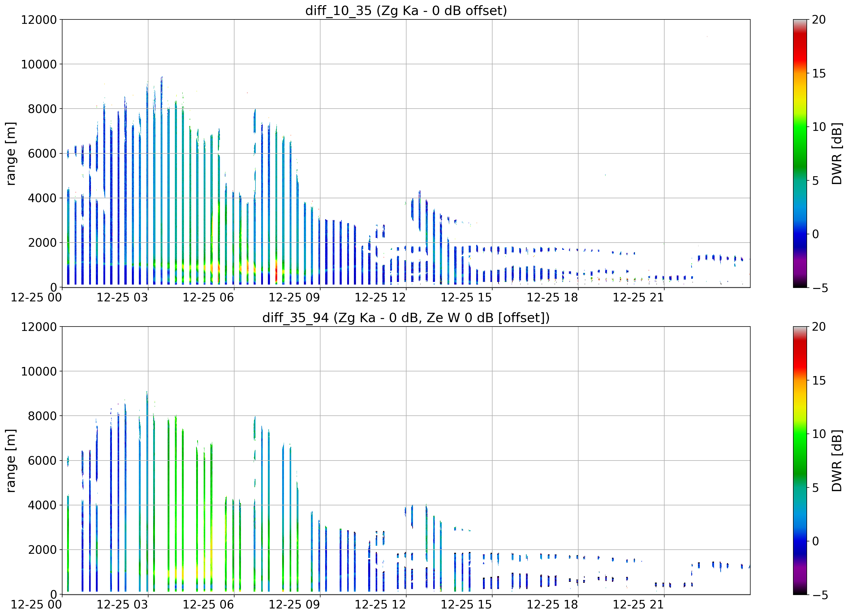Click bottom plot x-axis label 12-25 00

pyautogui.click(x=36, y=604)
